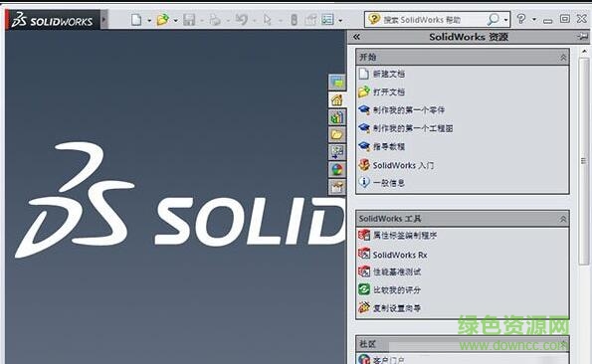
Task: Click the green icon beside 比较我的评分
Action: tap(364, 289)
